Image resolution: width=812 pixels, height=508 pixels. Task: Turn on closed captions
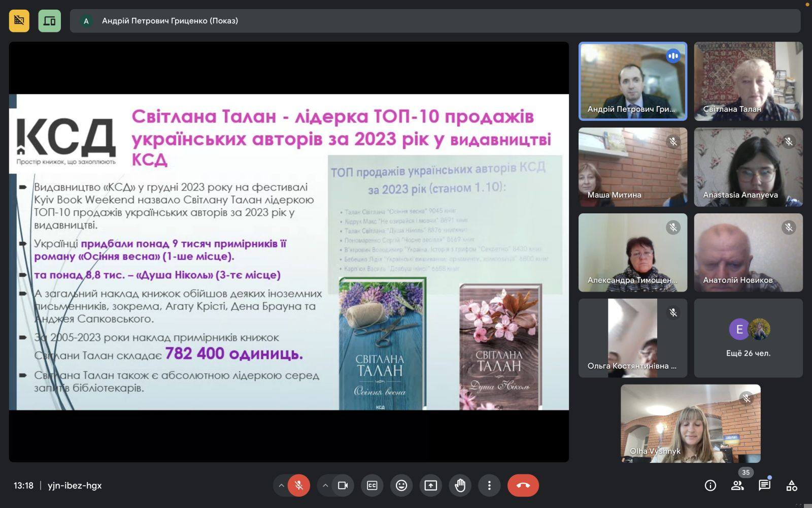[x=372, y=485]
